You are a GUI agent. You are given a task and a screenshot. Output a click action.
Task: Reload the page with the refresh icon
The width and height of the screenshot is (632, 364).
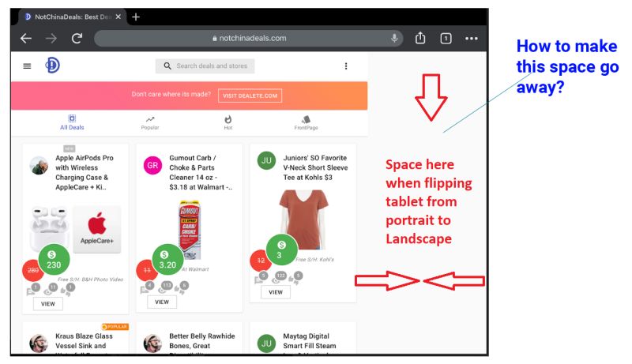click(77, 39)
